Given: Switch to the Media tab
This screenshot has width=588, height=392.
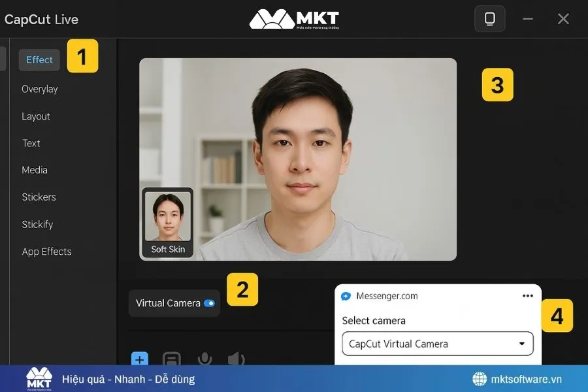Looking at the screenshot, I should [34, 170].
